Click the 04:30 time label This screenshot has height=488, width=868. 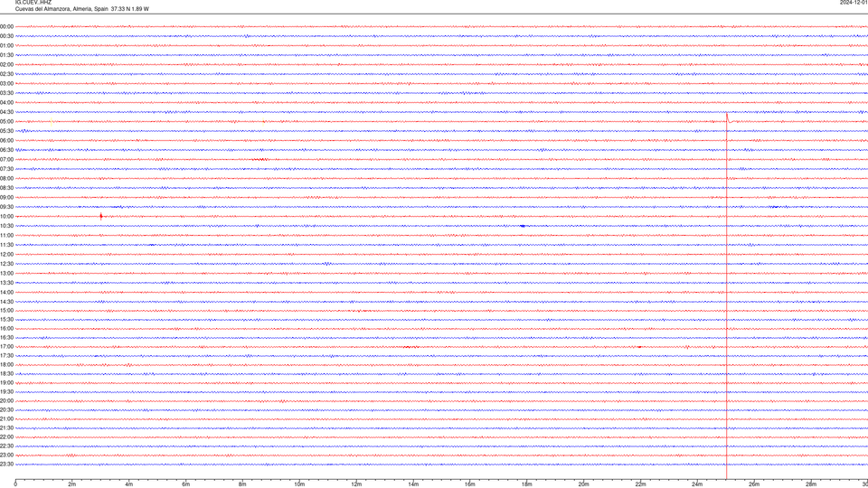6,112
